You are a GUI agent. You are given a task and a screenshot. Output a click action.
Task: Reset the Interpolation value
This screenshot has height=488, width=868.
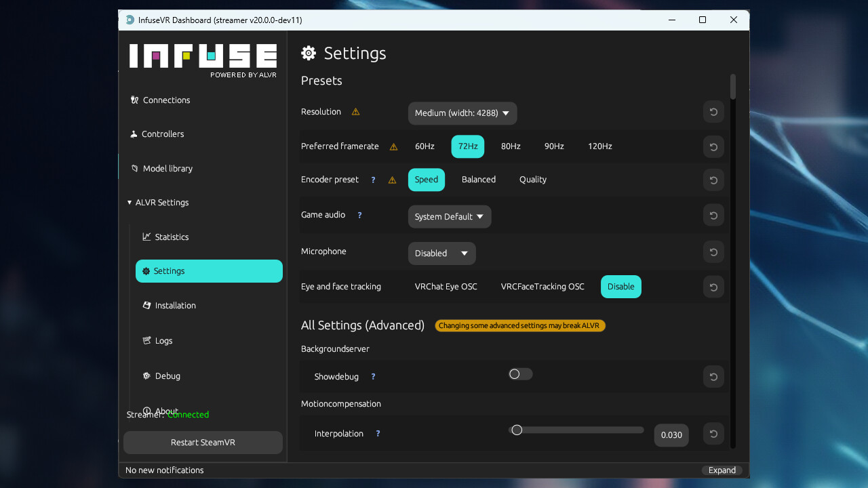(x=713, y=434)
